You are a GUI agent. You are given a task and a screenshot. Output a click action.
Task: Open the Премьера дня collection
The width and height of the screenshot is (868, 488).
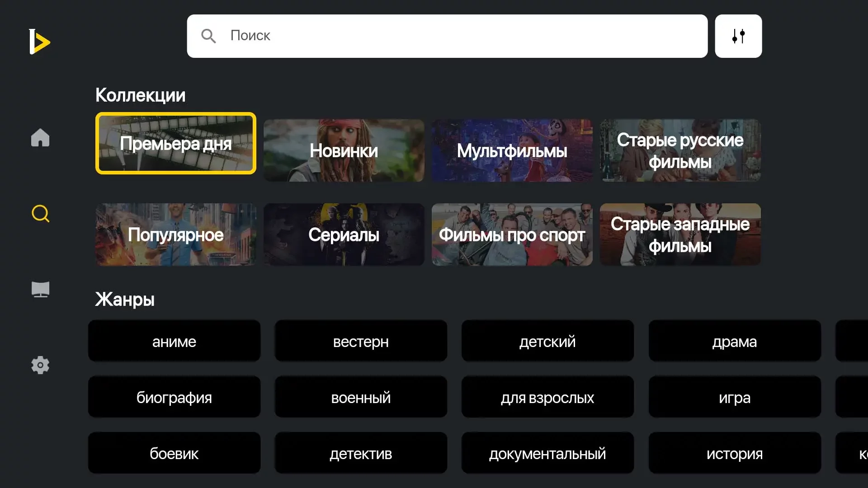[175, 143]
